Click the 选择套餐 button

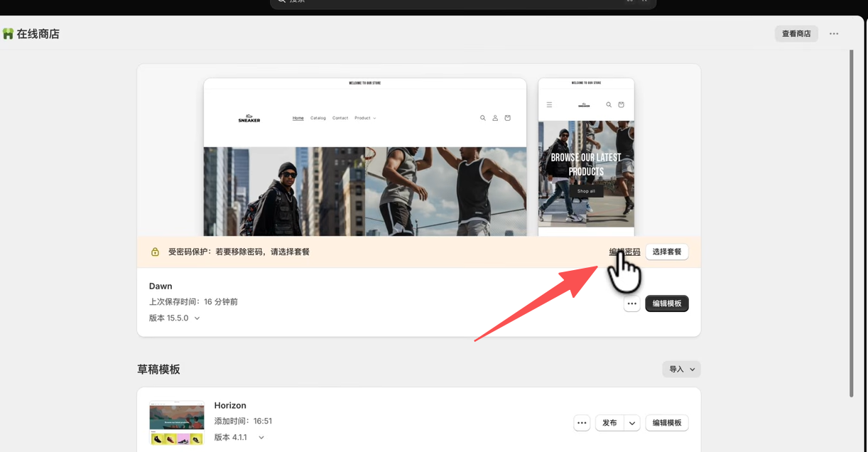(667, 252)
